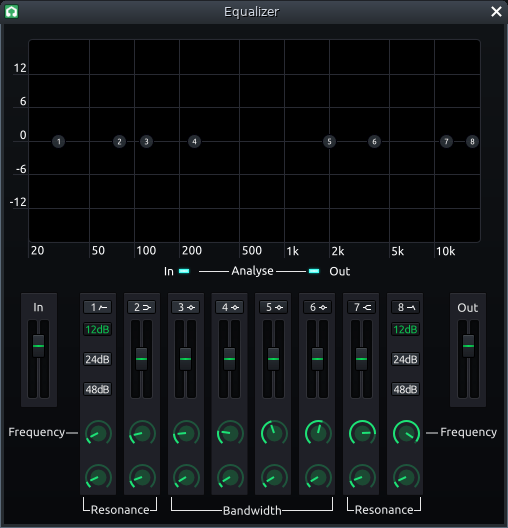The image size is (508, 528).
Task: Click the LMMS logo icon in title bar
Action: (11, 11)
